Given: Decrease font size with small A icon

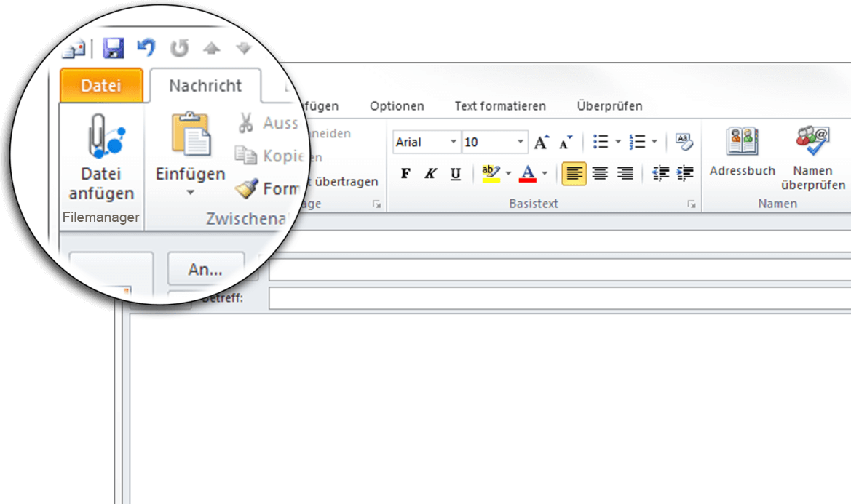Looking at the screenshot, I should [x=566, y=142].
